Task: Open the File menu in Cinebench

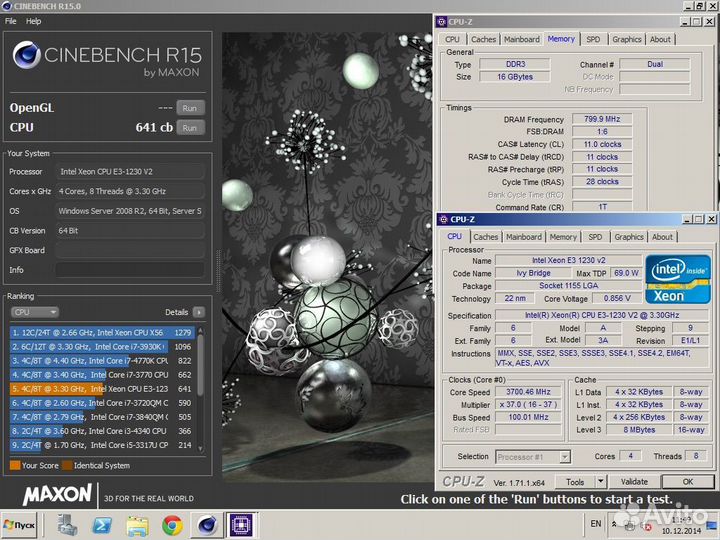Action: pyautogui.click(x=11, y=21)
